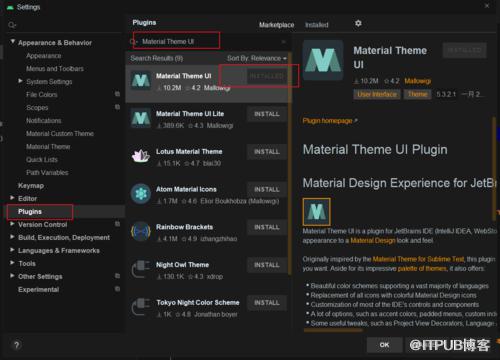500x360 pixels.
Task: Select the Rainbow Brackets plugin icon
Action: tap(141, 231)
